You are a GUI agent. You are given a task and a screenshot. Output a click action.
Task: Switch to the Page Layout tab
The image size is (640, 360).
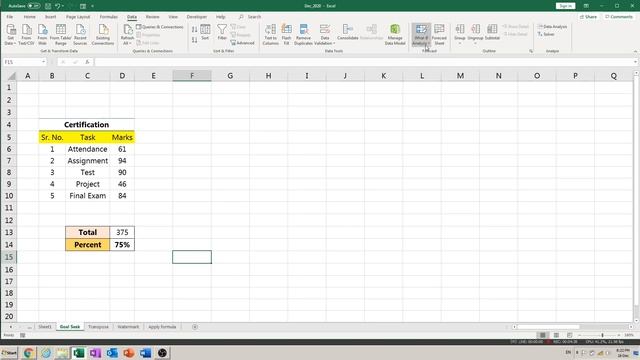coord(78,17)
